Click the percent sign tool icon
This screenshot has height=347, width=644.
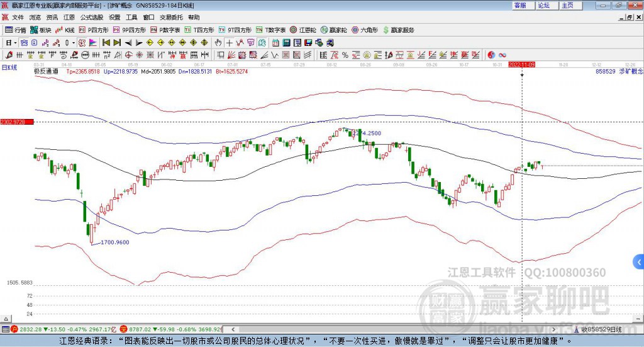click(345, 55)
